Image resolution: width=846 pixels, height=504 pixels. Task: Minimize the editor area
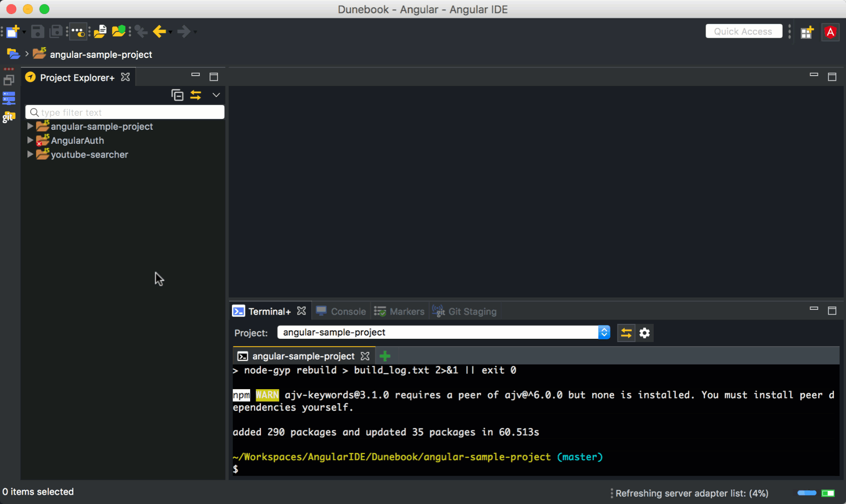pos(814,75)
